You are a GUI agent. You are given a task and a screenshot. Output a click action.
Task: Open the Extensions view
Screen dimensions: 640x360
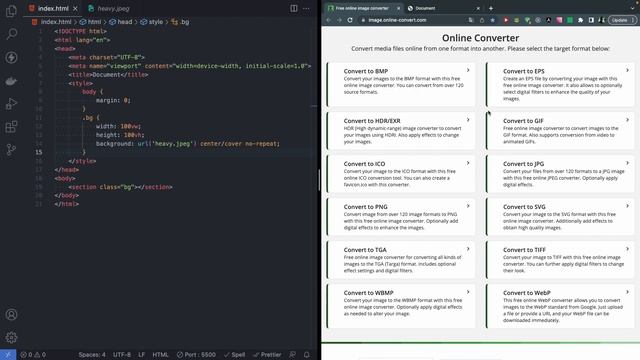[x=11, y=127]
